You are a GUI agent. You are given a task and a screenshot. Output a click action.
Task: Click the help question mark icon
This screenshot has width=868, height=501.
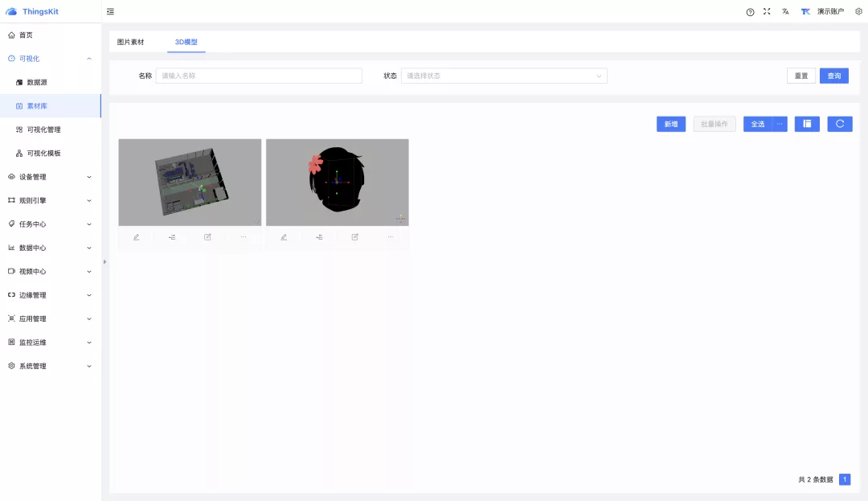pos(750,12)
